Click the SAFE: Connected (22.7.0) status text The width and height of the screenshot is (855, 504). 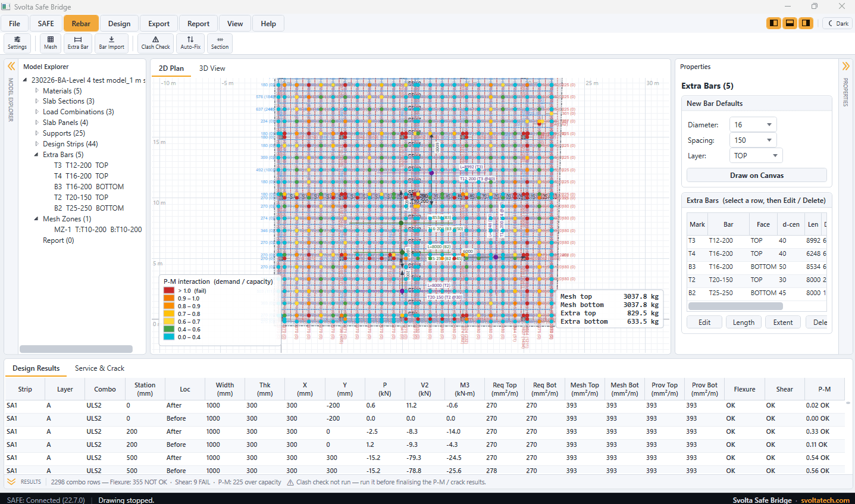[46, 500]
